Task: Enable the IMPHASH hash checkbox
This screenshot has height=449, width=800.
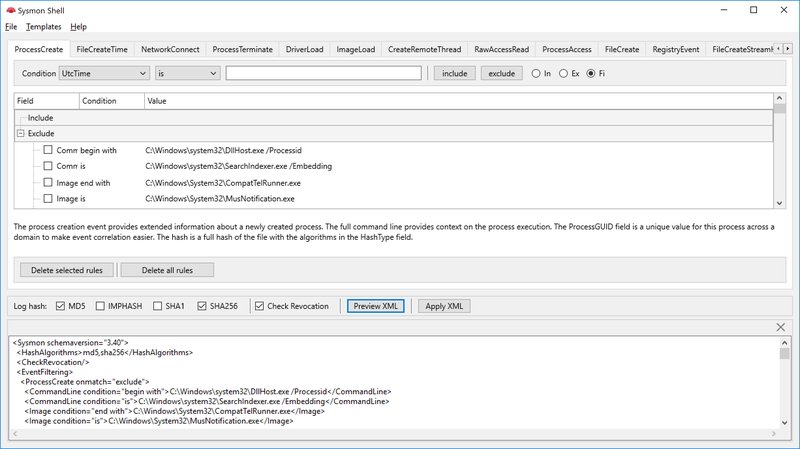Action: [100, 306]
